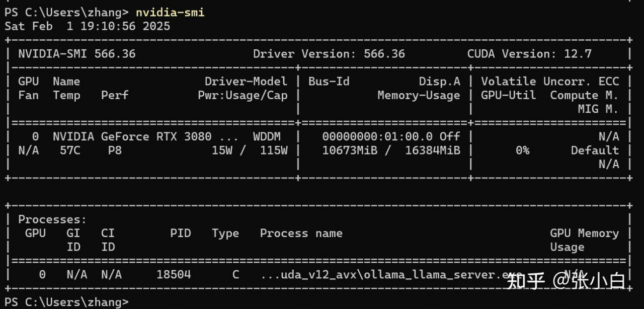Click the WDDM driver model value

[x=267, y=136]
